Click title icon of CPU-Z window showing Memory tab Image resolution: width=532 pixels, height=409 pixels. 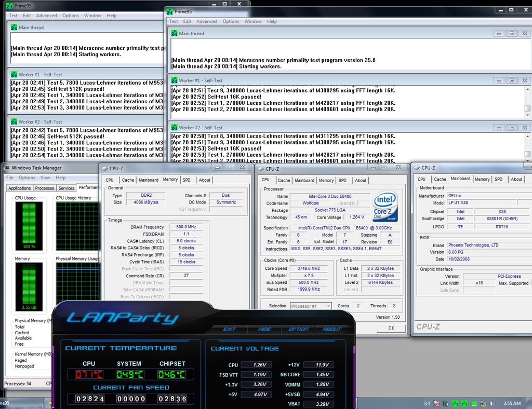pos(104,168)
